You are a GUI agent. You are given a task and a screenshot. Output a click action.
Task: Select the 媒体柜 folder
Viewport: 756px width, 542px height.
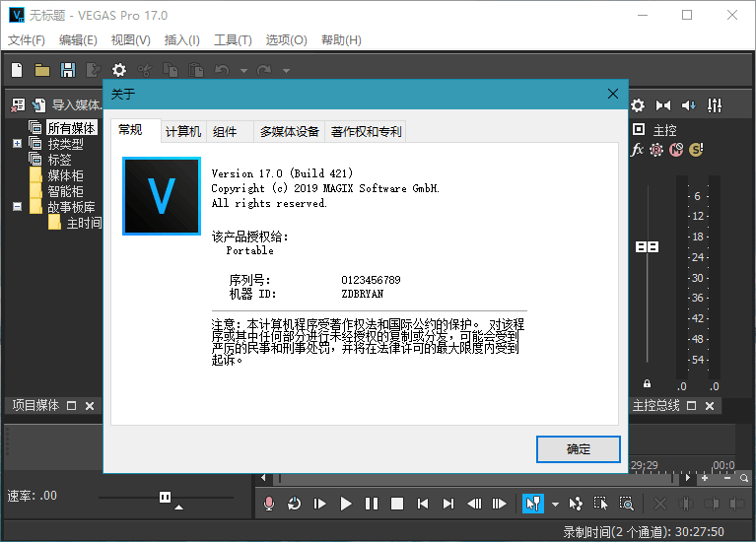pos(65,175)
